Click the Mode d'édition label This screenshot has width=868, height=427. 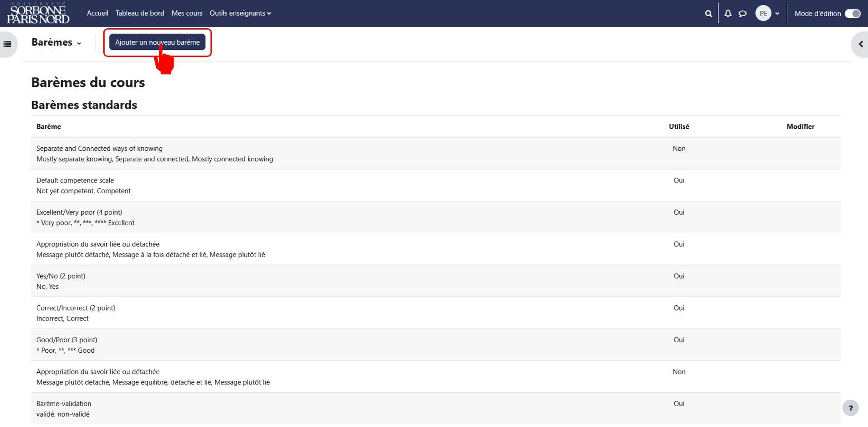(818, 13)
